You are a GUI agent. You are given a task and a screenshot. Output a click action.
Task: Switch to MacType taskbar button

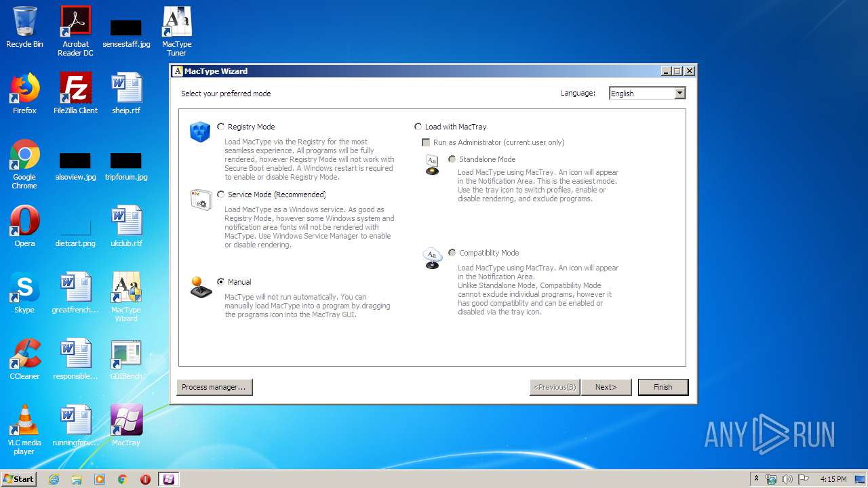[168, 479]
